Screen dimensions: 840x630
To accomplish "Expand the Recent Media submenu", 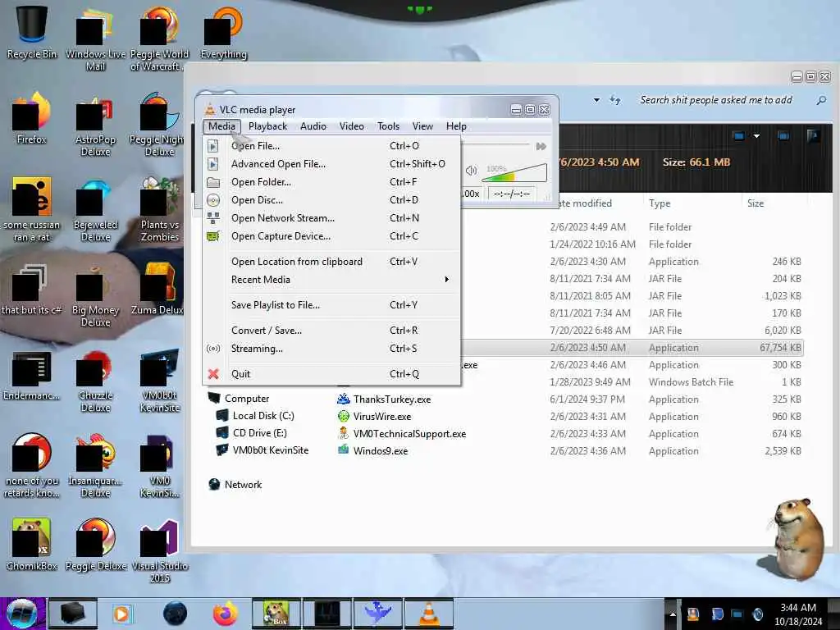I will coord(331,280).
